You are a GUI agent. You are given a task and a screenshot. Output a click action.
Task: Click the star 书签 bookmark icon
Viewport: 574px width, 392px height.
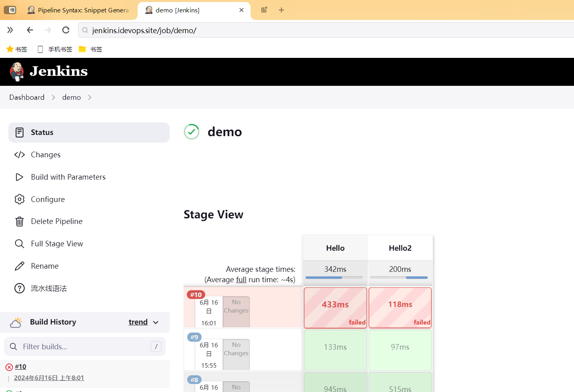10,49
